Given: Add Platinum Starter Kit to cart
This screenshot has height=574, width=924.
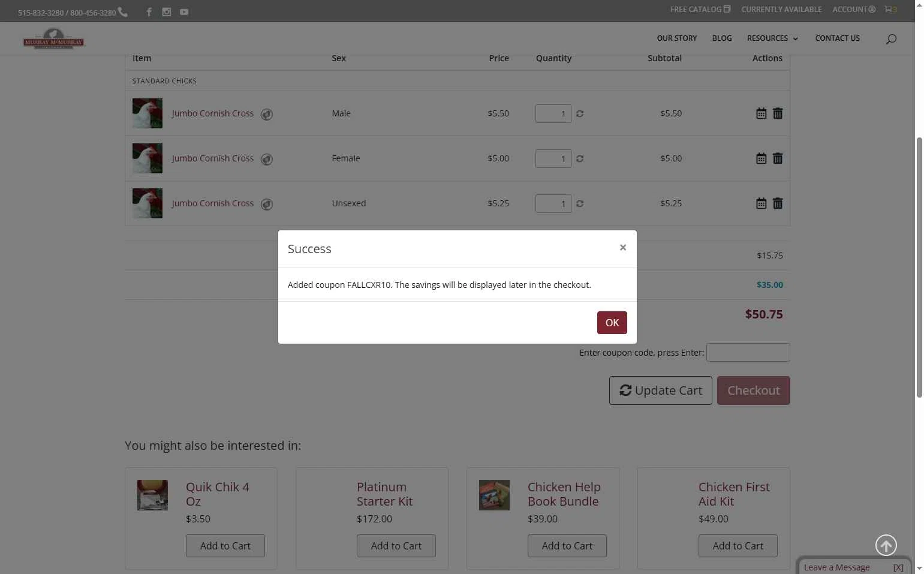Looking at the screenshot, I should 396,546.
